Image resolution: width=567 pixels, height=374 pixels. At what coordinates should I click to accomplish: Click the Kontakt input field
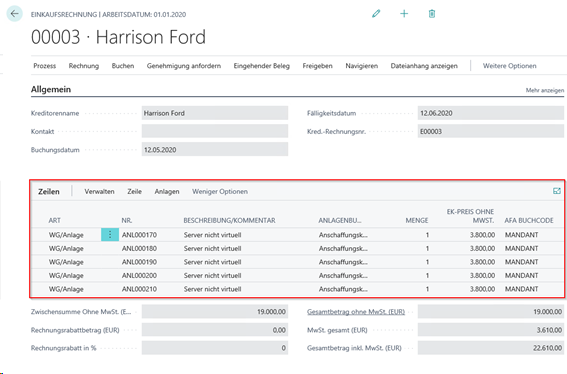215,131
